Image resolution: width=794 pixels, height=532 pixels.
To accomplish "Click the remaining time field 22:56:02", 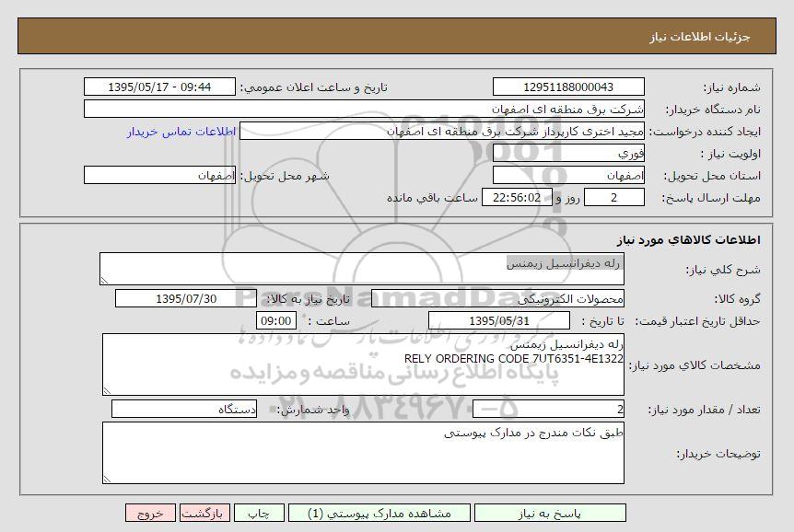I will [517, 197].
